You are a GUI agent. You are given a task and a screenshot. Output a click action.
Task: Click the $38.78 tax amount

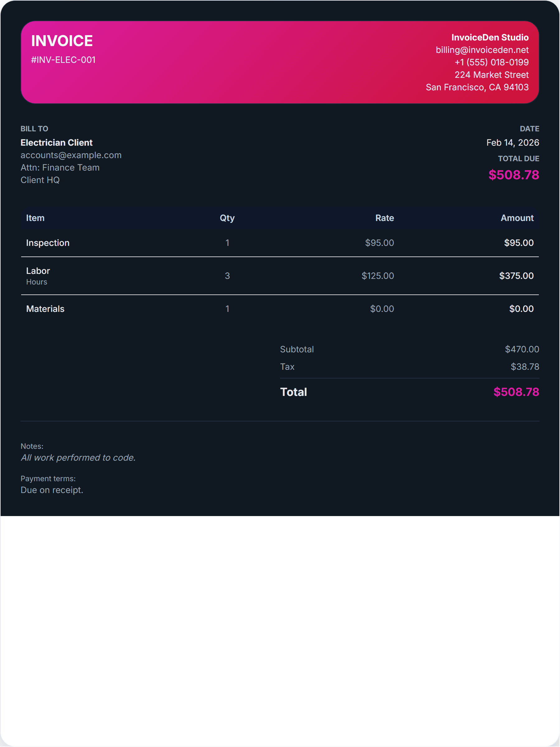(525, 367)
